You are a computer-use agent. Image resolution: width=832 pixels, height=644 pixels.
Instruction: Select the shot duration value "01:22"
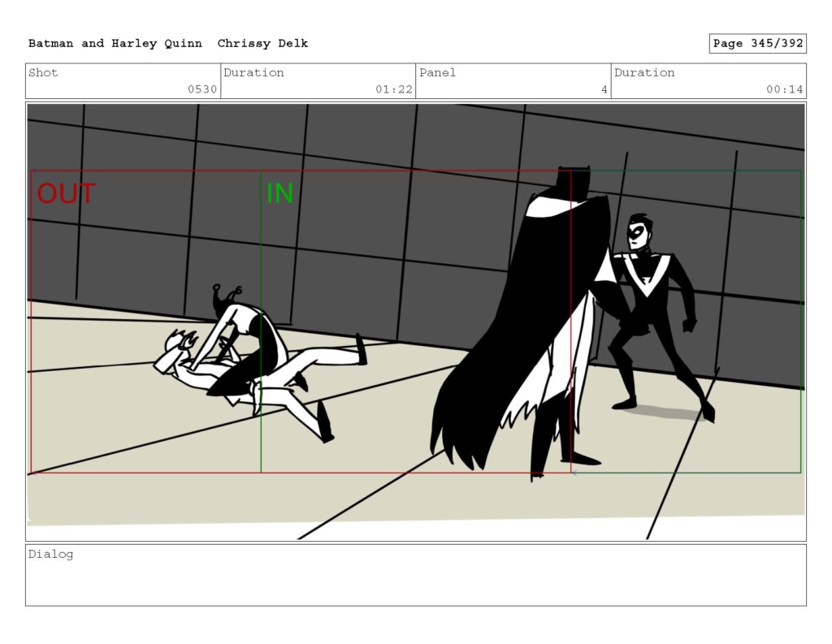click(x=394, y=89)
